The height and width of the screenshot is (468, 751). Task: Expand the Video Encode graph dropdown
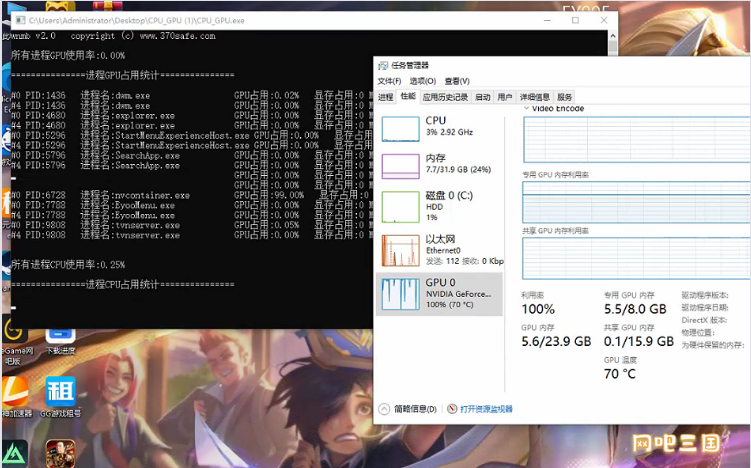527,109
